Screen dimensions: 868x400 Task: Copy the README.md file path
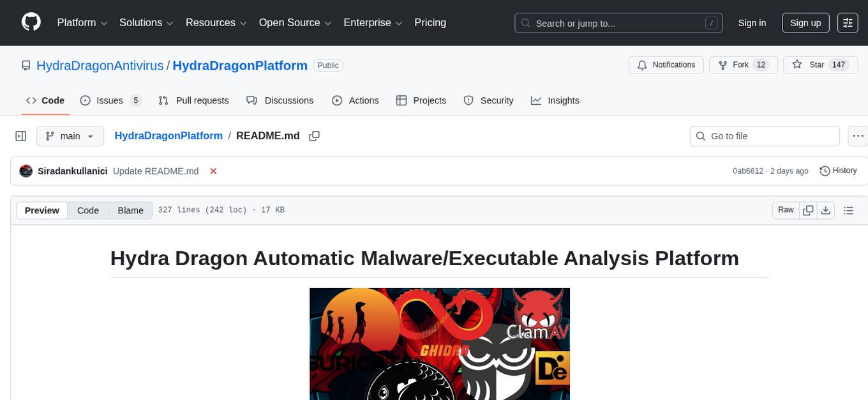pos(314,136)
